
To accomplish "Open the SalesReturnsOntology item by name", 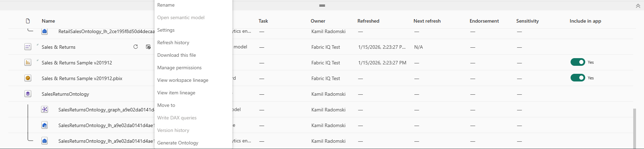I will tap(65, 94).
